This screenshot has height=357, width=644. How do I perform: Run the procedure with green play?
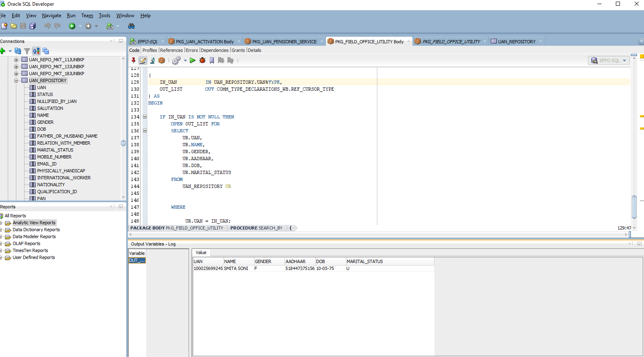[x=193, y=60]
